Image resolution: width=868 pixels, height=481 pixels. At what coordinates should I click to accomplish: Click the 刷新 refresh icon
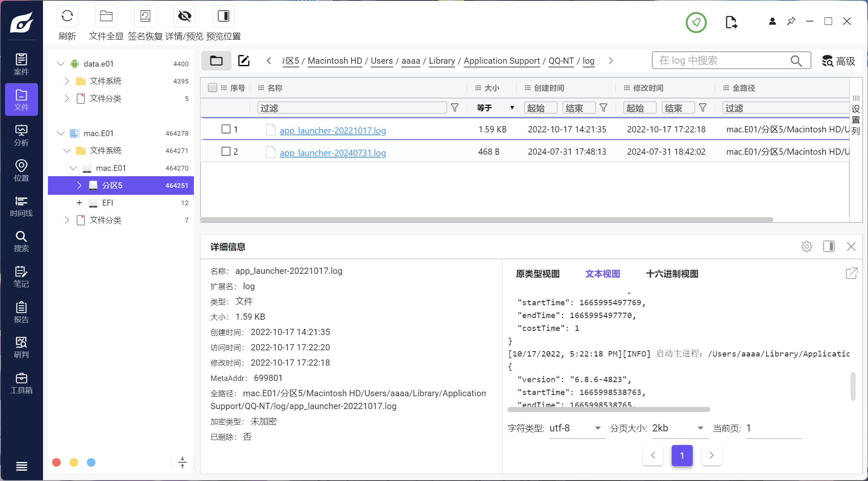tap(67, 16)
